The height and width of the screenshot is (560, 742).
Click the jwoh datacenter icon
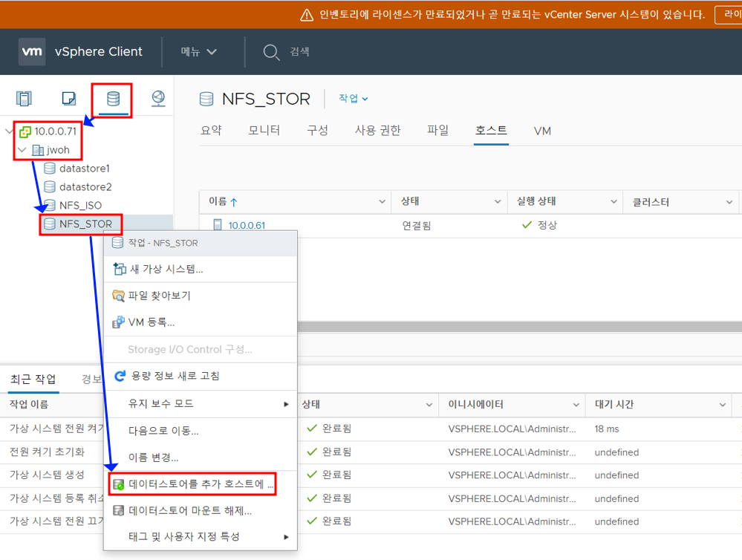point(38,150)
